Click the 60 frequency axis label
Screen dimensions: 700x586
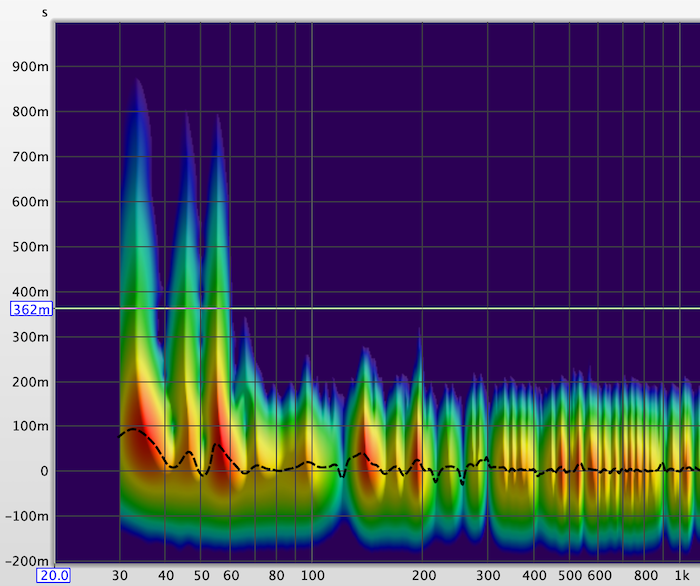(231, 575)
